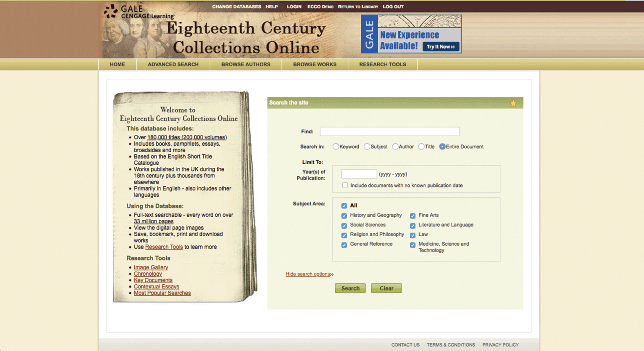This screenshot has height=351, width=644.
Task: Click Try It Now in Gale banner
Action: pyautogui.click(x=441, y=47)
